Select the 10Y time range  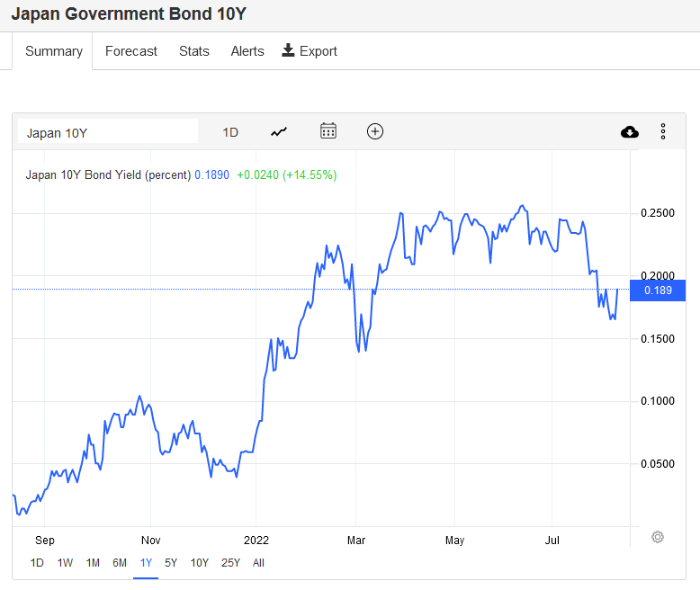(x=200, y=563)
